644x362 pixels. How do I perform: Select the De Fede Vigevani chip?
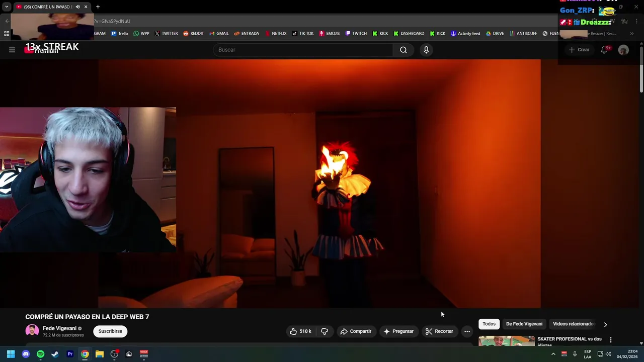pyautogui.click(x=524, y=324)
